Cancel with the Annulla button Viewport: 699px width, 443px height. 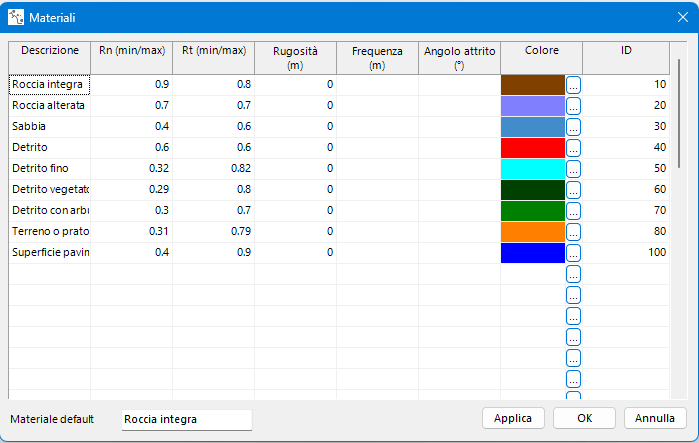point(655,418)
